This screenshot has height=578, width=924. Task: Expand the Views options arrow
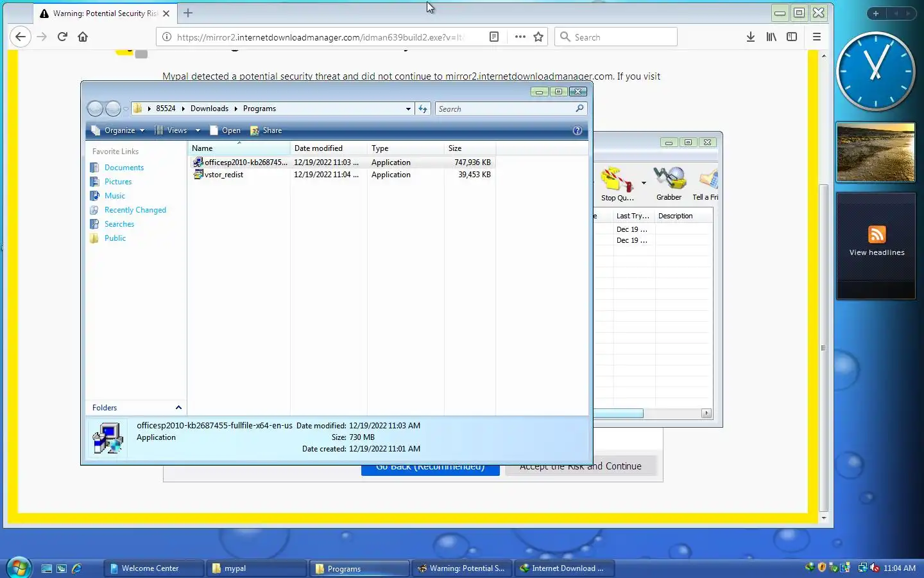coord(198,130)
